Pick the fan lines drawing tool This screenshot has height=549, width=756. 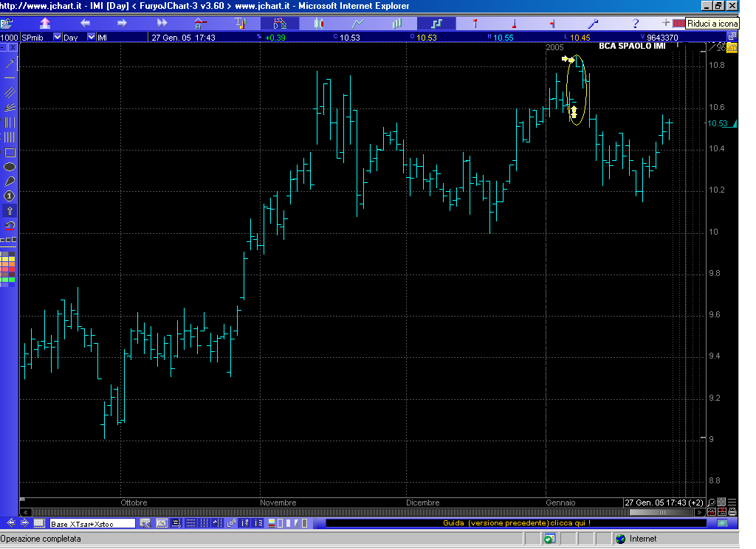(x=10, y=108)
